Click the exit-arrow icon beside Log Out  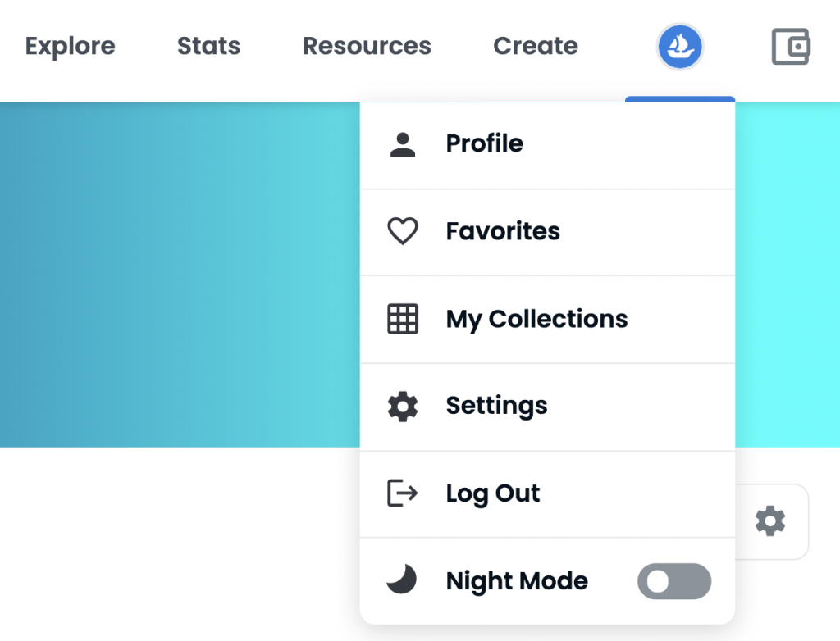click(402, 493)
